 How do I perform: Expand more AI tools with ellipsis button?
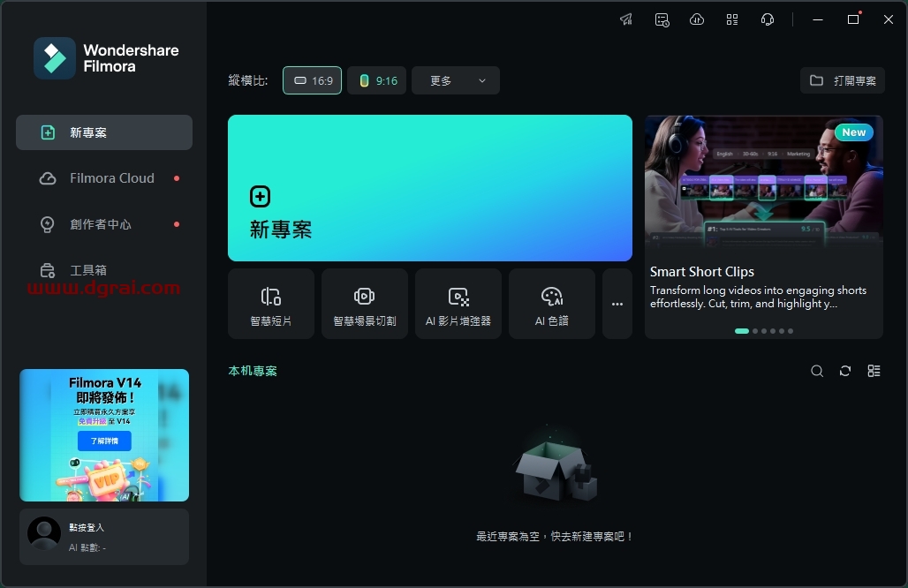pyautogui.click(x=617, y=304)
